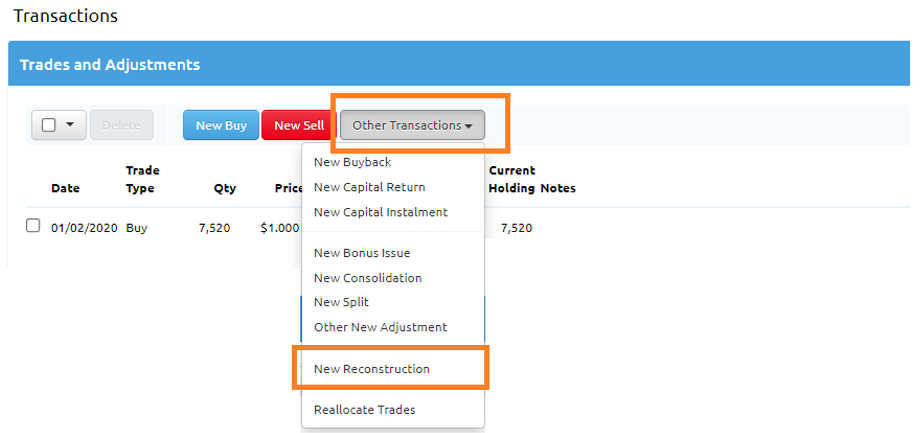Click Reallocate Trades menu entry
The height and width of the screenshot is (433, 920).
point(364,409)
